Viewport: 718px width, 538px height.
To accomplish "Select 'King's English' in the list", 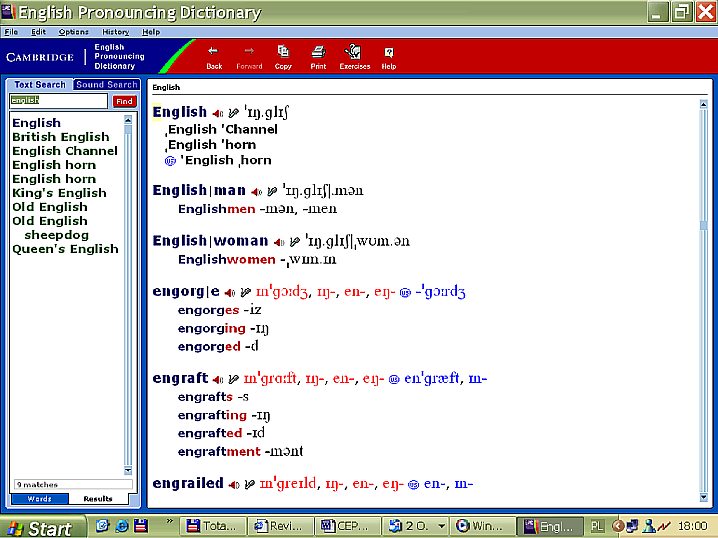I will (x=60, y=193).
